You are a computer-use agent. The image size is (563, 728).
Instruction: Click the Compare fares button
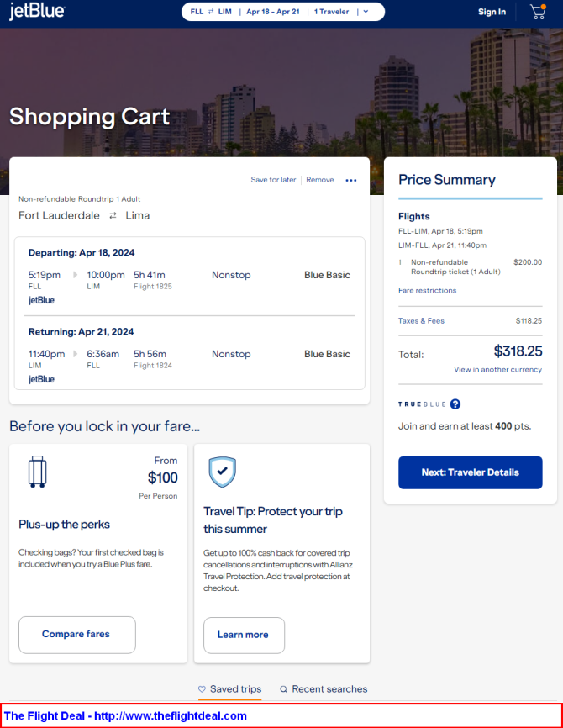[76, 635]
